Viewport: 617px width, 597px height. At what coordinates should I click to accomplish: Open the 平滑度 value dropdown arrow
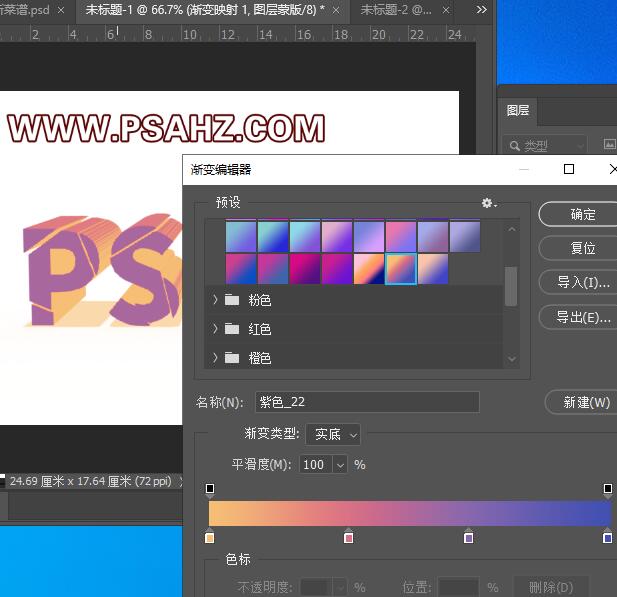click(x=340, y=465)
